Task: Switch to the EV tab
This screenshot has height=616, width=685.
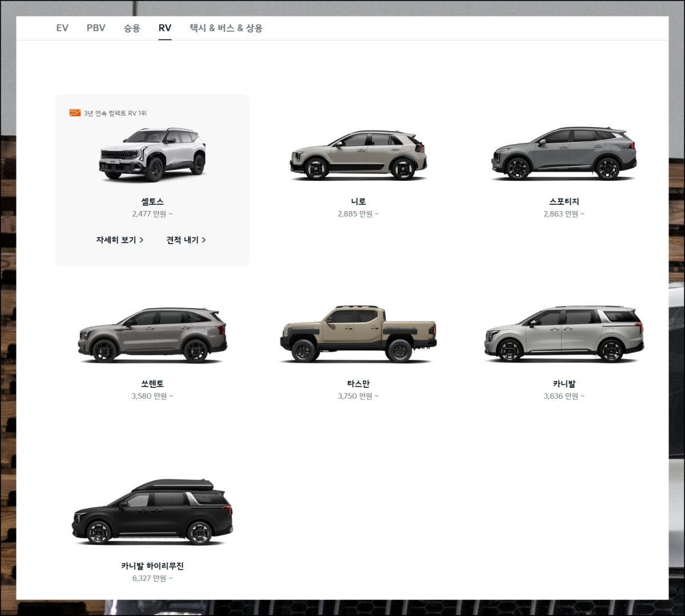Action: tap(62, 28)
